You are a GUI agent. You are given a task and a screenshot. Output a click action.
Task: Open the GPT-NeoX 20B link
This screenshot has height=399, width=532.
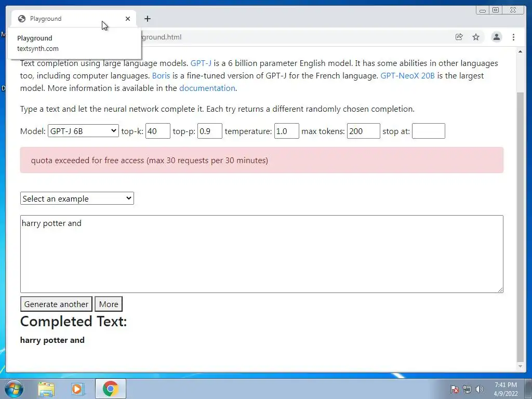pyautogui.click(x=407, y=76)
